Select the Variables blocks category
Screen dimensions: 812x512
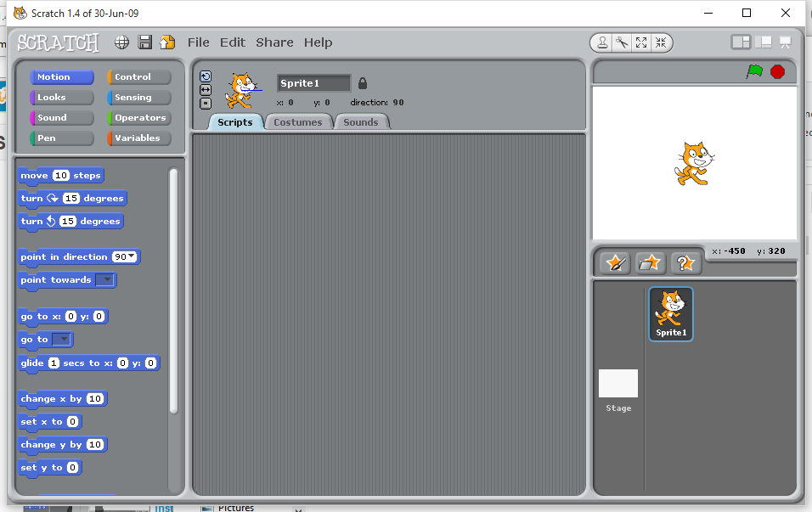click(x=138, y=138)
